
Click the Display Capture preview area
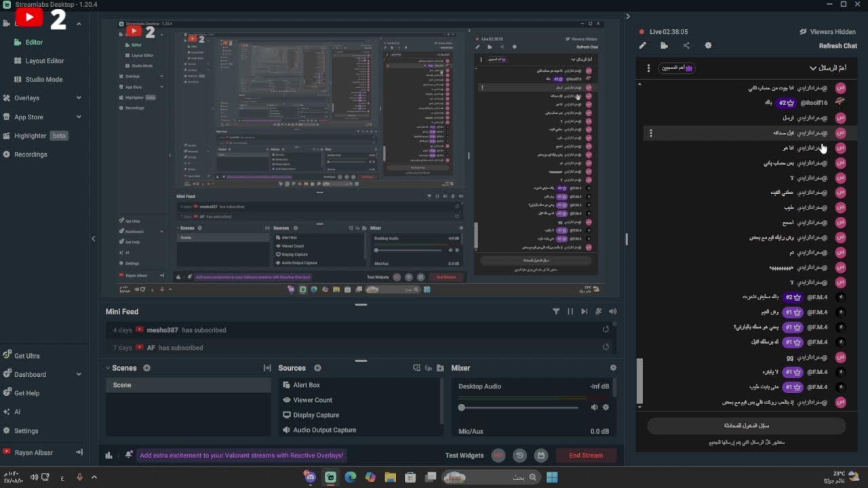(x=361, y=159)
